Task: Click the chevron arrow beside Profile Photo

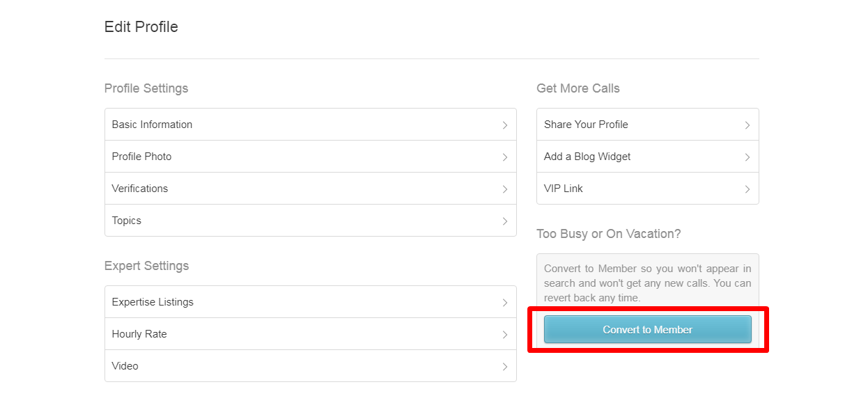Action: [x=505, y=157]
